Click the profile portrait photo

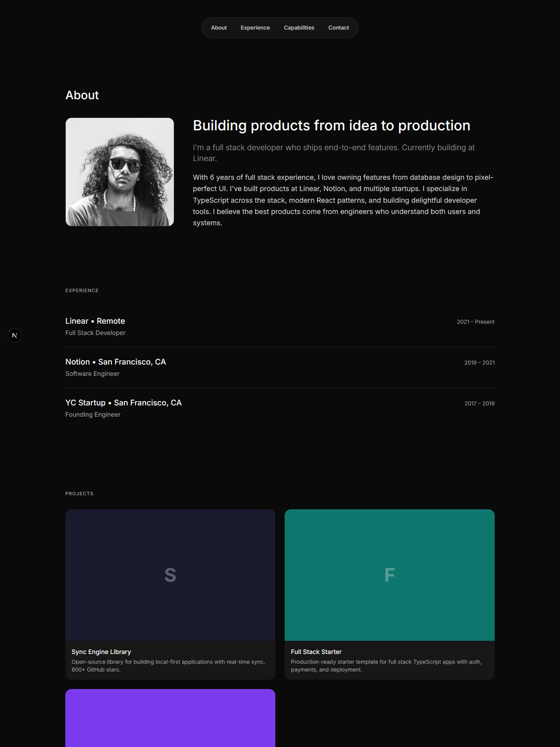[x=120, y=172]
